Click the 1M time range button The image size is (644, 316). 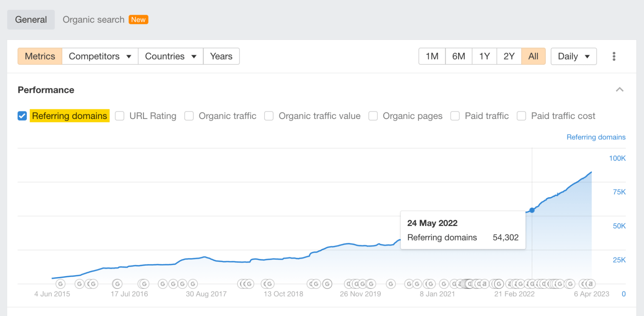click(x=432, y=56)
